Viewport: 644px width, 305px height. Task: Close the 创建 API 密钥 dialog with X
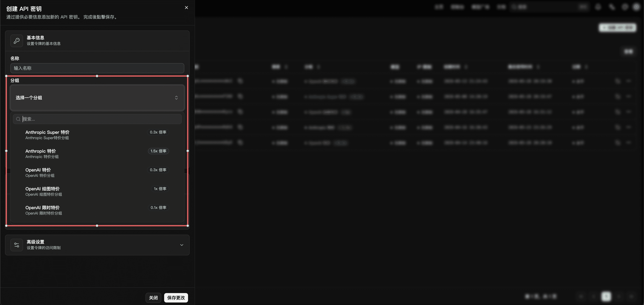pos(186,8)
